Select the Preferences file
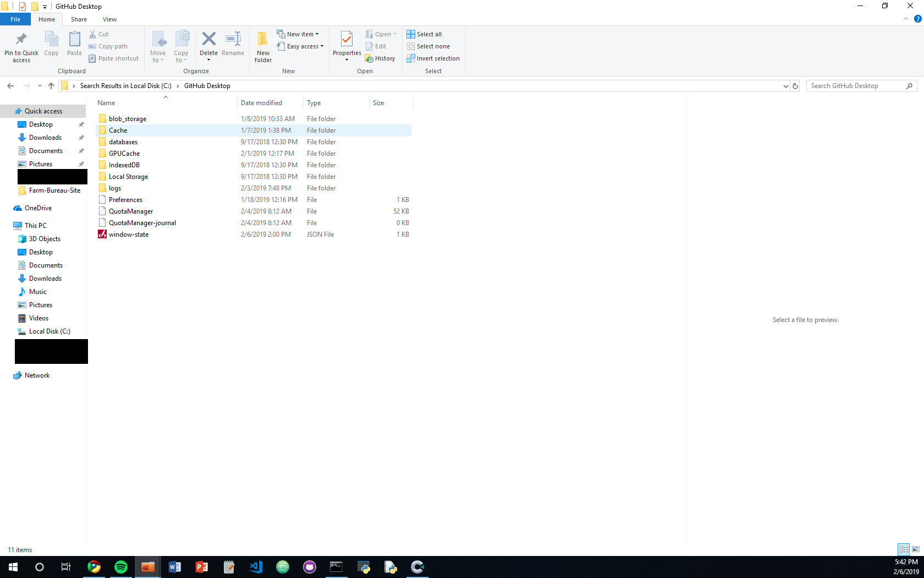 125,200
